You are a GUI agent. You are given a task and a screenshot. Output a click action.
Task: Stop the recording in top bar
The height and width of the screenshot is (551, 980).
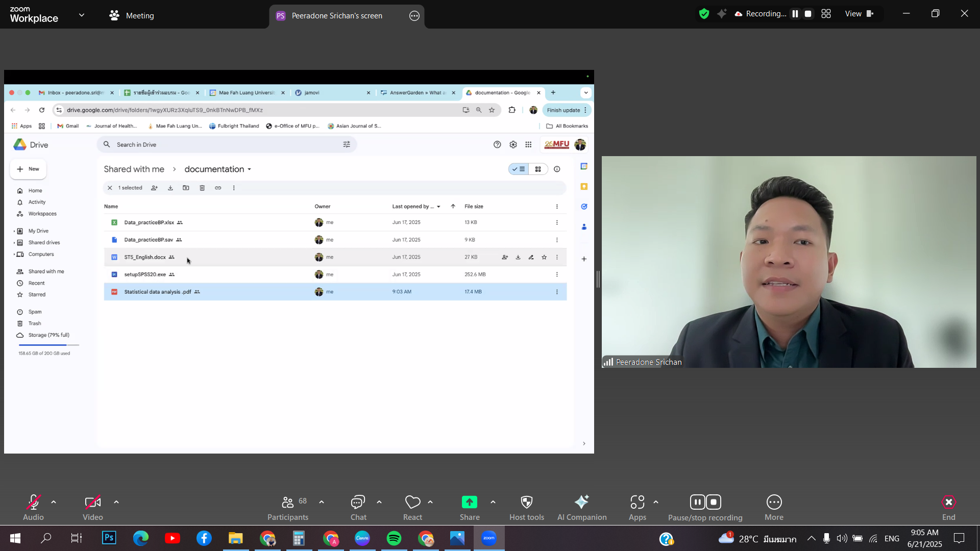[808, 14]
